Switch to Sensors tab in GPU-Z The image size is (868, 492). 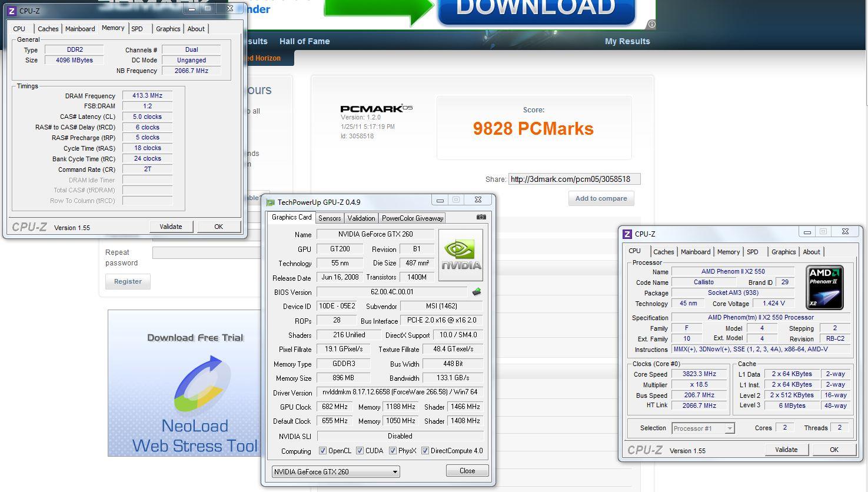(x=330, y=218)
